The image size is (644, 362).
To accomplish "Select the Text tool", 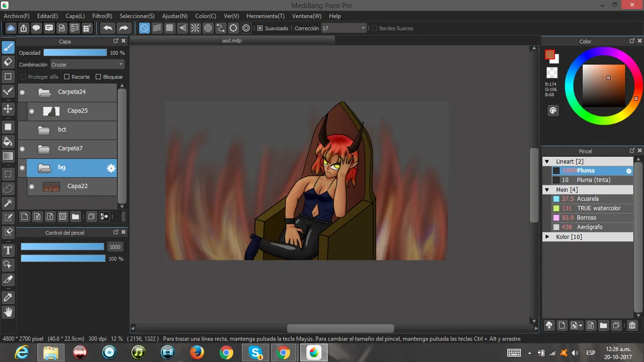I will coord(8,250).
